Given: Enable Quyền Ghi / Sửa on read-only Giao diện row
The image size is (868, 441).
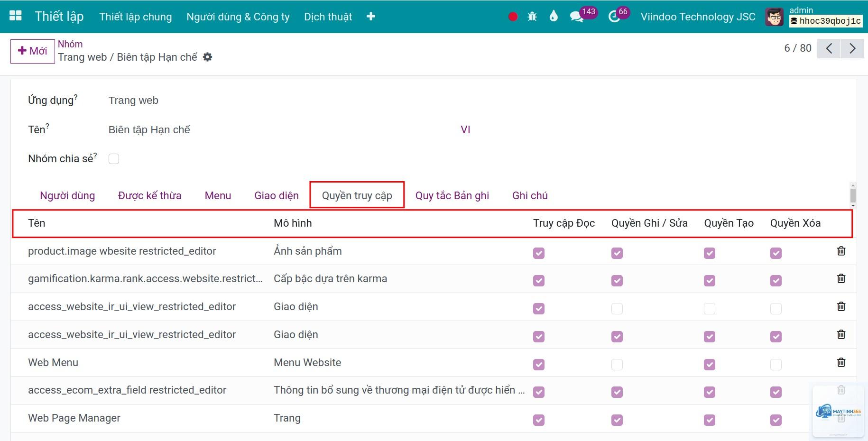Looking at the screenshot, I should point(617,309).
